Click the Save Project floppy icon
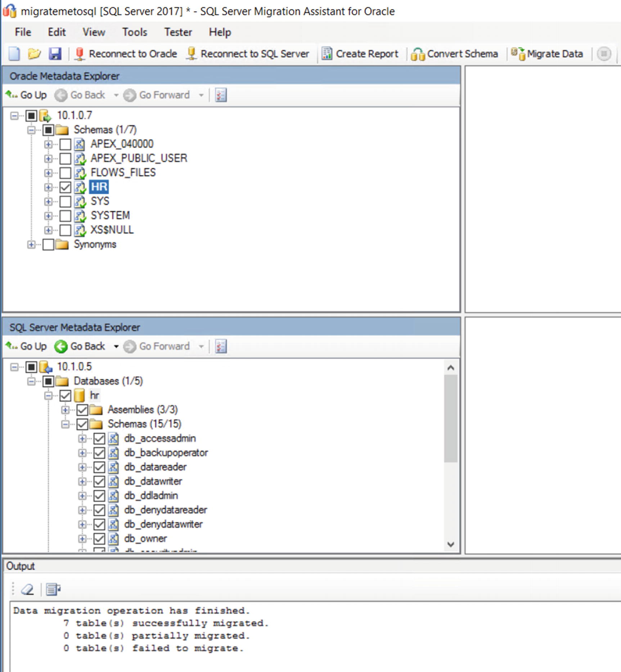 [x=55, y=54]
